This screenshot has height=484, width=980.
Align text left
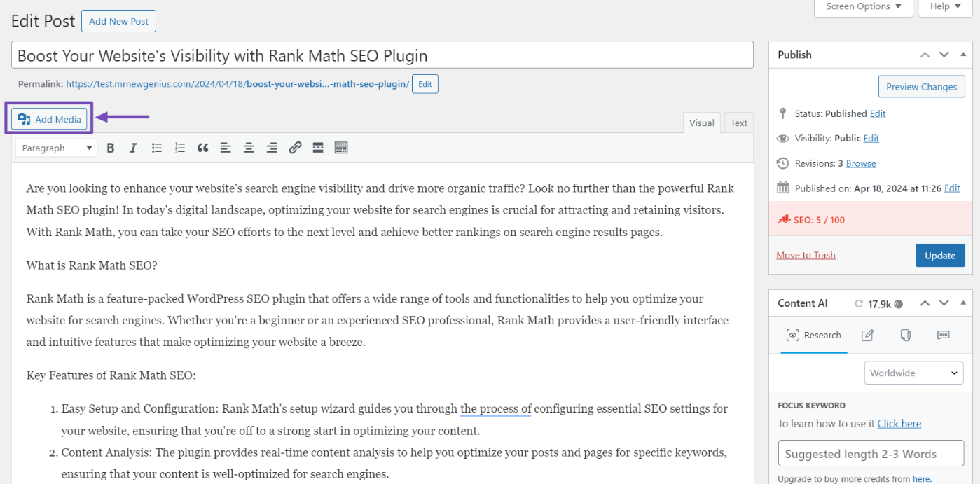pyautogui.click(x=226, y=148)
